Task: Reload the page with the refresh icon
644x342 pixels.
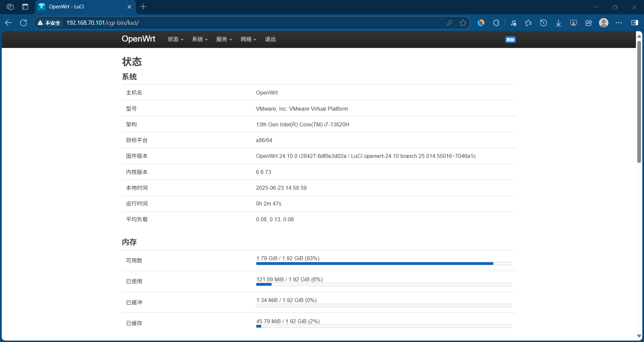Action: pyautogui.click(x=23, y=23)
